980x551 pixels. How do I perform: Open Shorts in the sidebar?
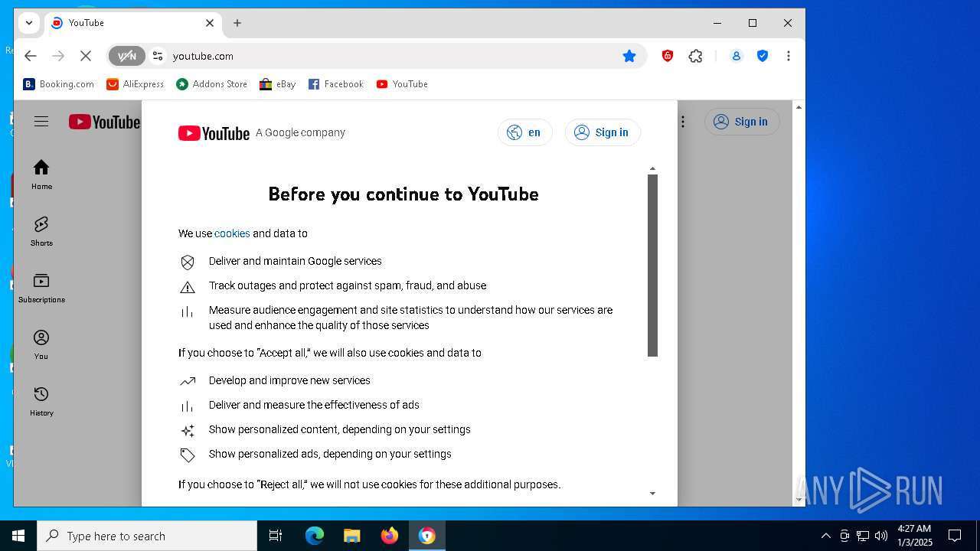tap(41, 231)
